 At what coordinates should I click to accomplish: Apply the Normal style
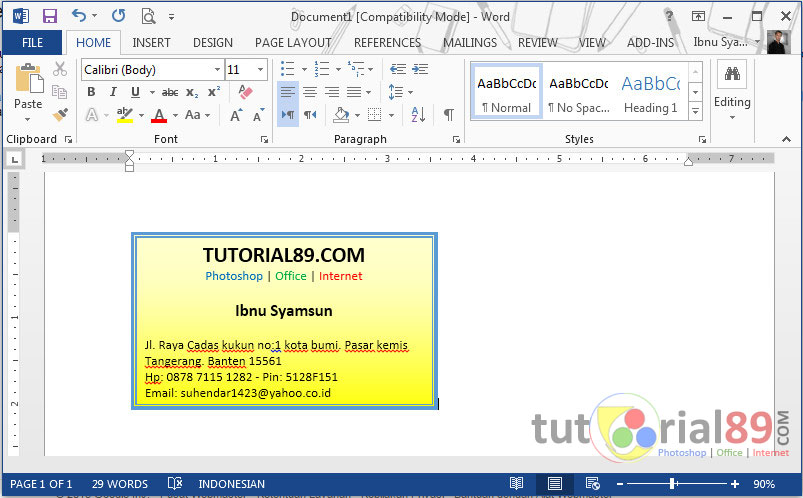(506, 92)
